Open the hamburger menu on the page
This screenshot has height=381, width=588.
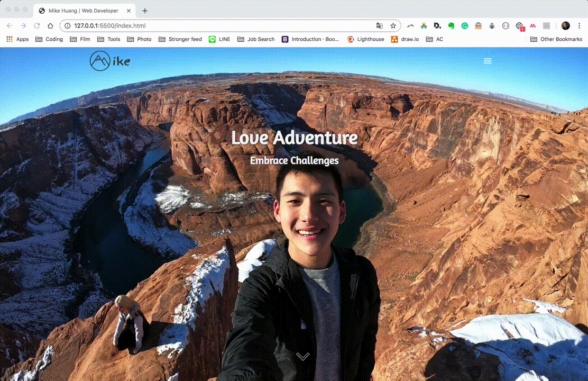coord(488,61)
